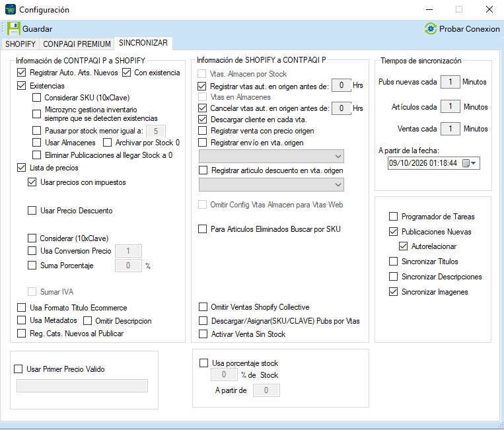Toggle Autorelacionar checkbox

(x=404, y=246)
